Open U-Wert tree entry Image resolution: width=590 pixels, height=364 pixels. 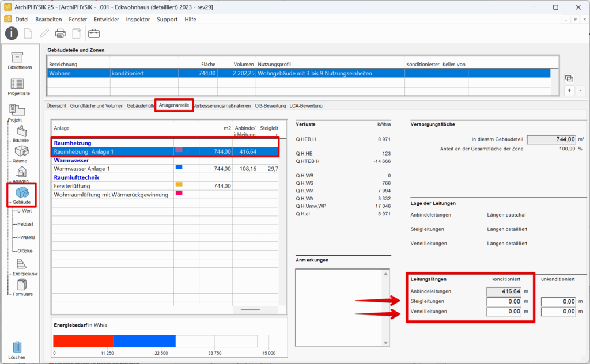24,211
